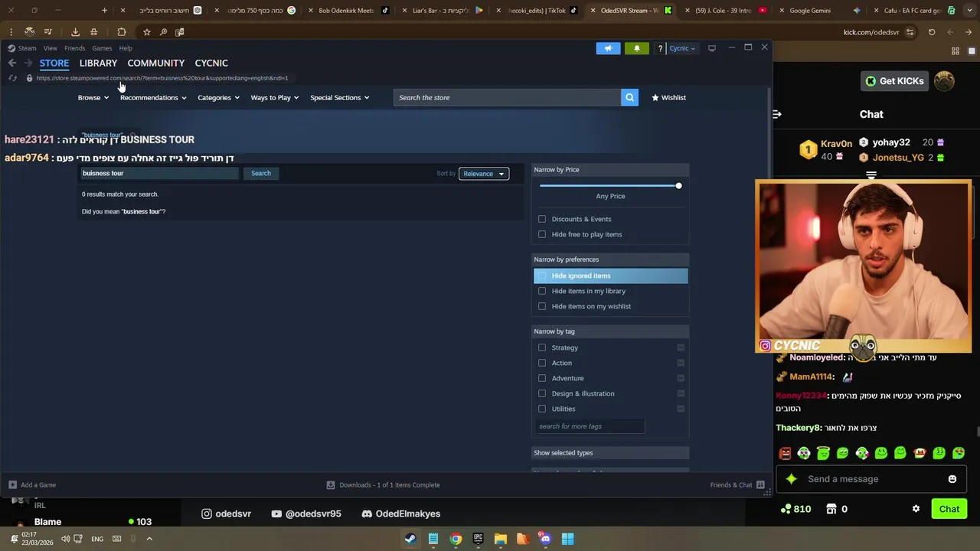Click the Instagram odedsvr link icon

tap(206, 514)
